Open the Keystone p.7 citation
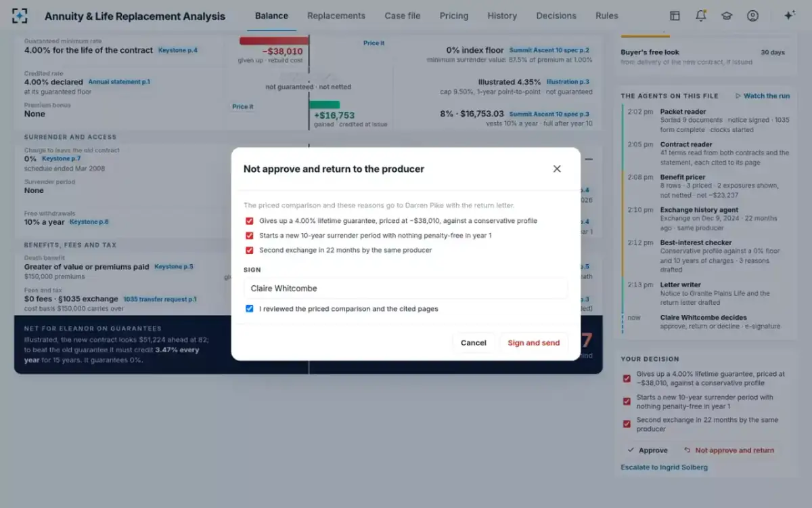 tap(62, 158)
